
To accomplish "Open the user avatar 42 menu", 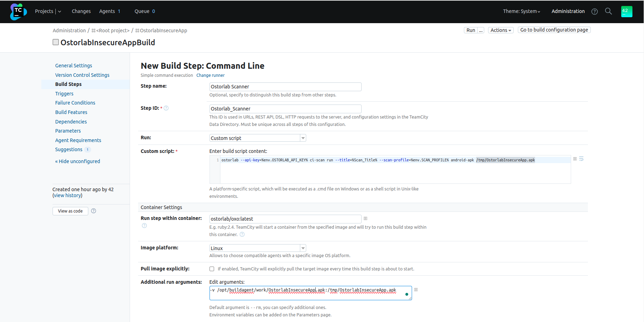I will pyautogui.click(x=626, y=12).
